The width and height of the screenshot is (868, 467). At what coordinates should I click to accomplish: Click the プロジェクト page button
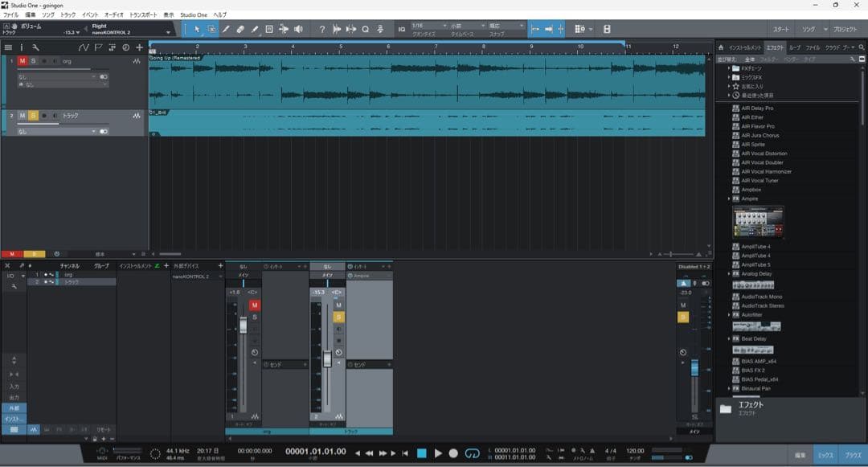pyautogui.click(x=845, y=29)
